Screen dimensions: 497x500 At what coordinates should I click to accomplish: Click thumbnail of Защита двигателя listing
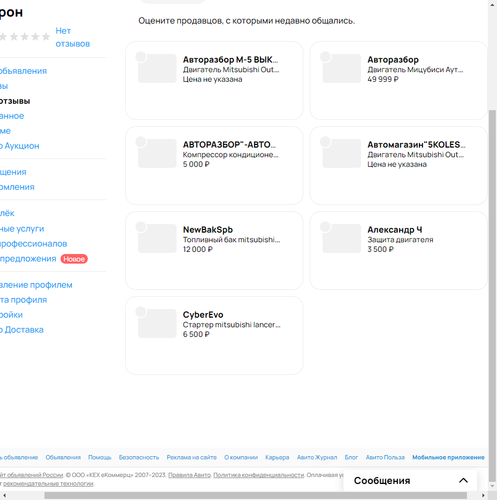click(342, 238)
